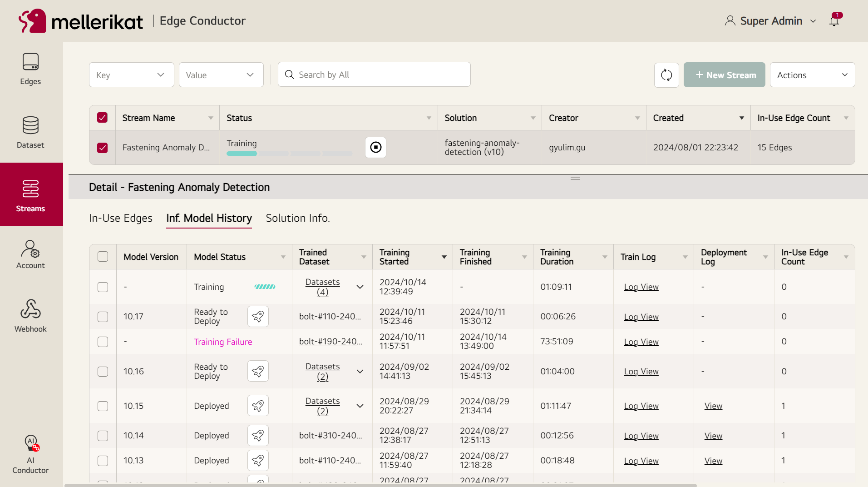Open the deployment log View for 10.14

pyautogui.click(x=713, y=436)
